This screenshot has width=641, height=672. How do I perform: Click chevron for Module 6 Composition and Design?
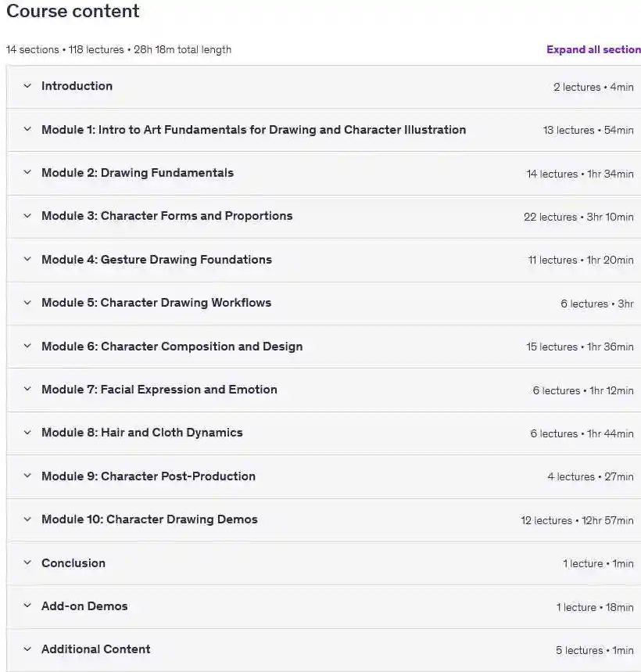click(27, 346)
